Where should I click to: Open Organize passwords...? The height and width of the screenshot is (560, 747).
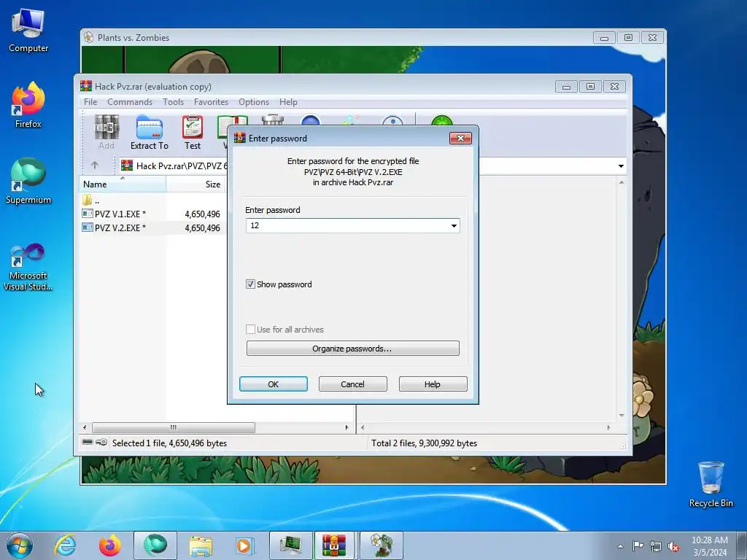352,348
